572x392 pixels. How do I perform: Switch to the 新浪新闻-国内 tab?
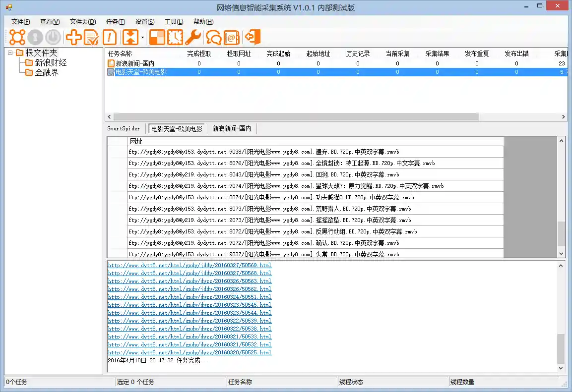tap(232, 129)
